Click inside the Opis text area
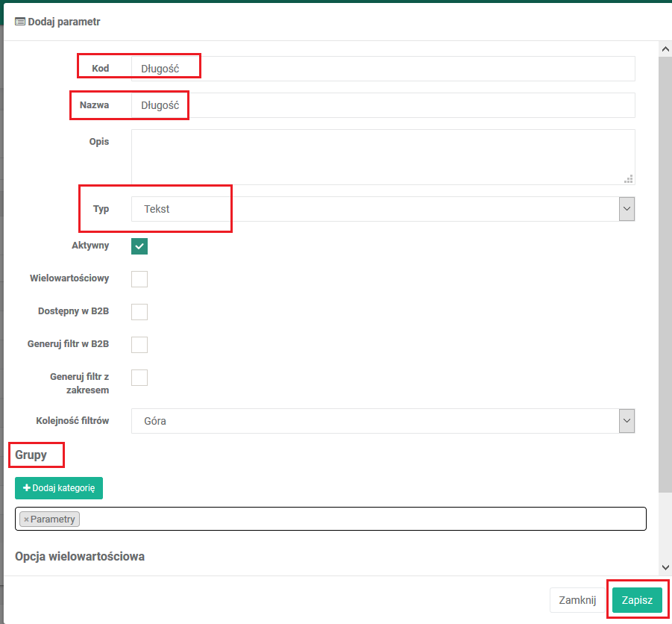672x624 pixels. [x=382, y=157]
